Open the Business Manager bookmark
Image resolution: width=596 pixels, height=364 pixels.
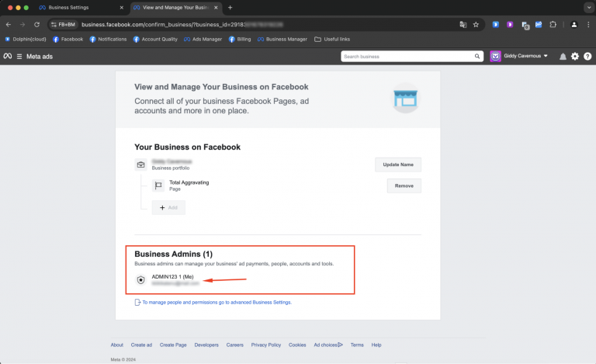[x=282, y=39]
